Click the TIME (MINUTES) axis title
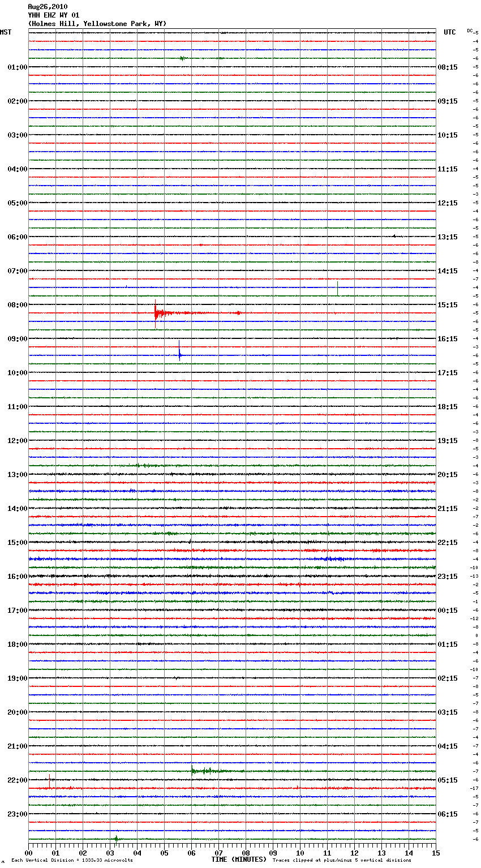The image size is (481, 868). pyautogui.click(x=239, y=860)
